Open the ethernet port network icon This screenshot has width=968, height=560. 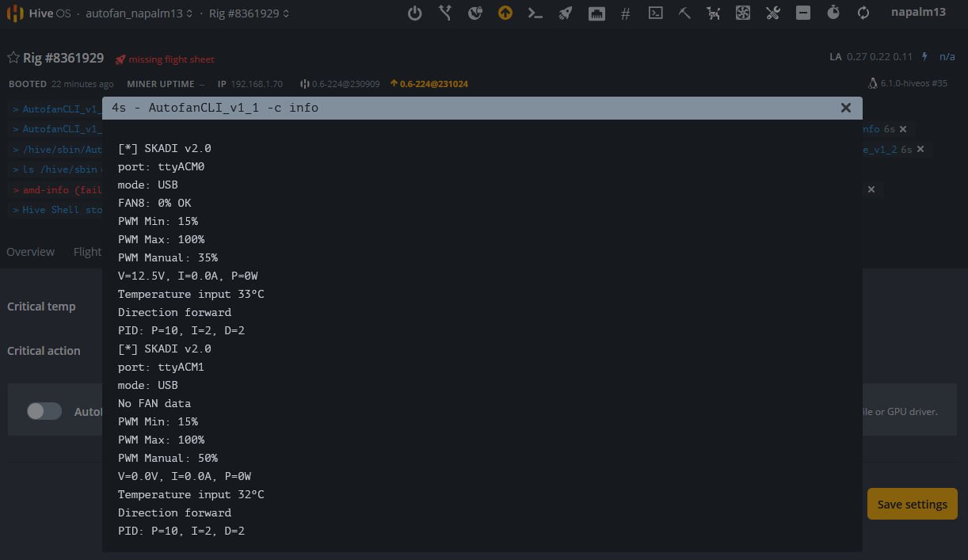click(x=597, y=13)
